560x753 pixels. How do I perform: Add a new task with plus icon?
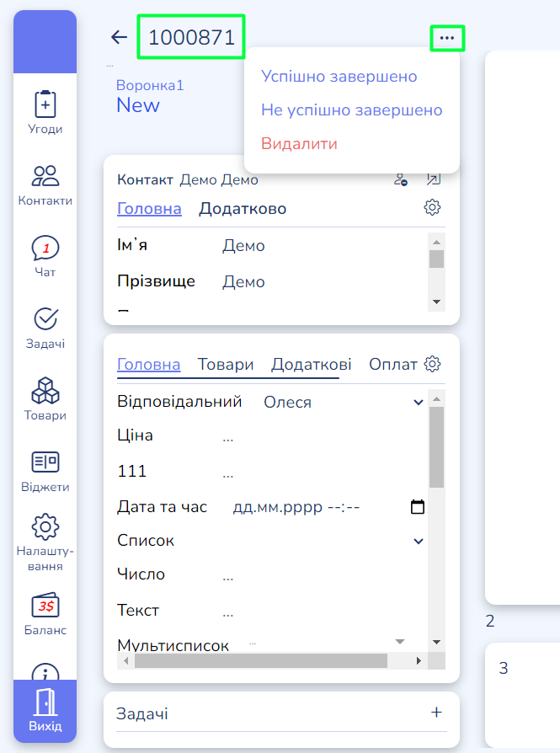click(436, 713)
